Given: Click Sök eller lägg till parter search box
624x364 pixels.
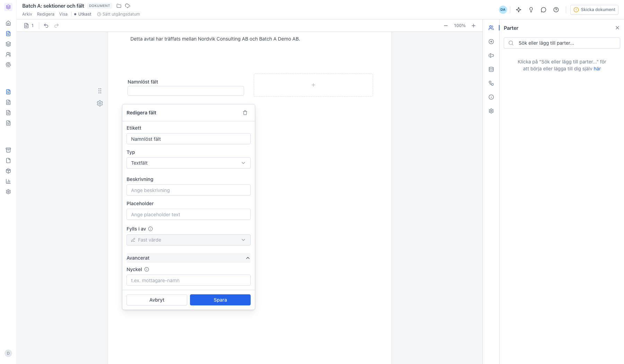Looking at the screenshot, I should (562, 43).
